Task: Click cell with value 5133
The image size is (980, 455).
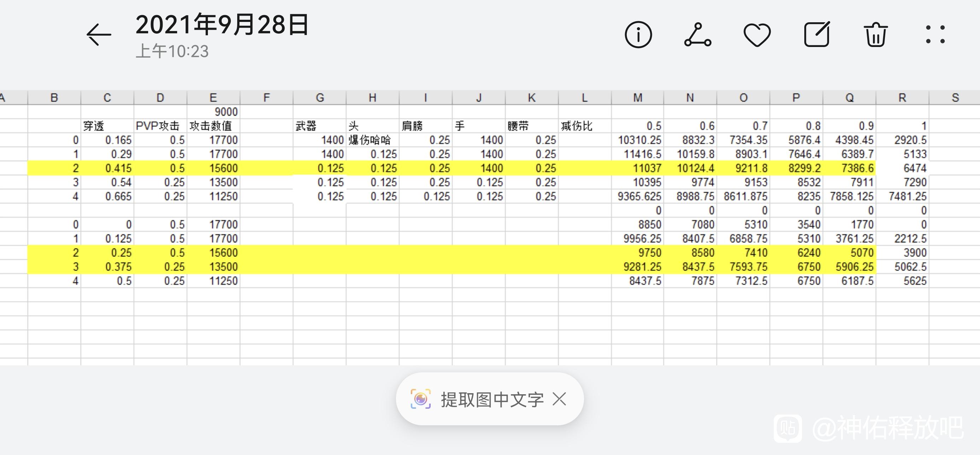Action: 902,154
